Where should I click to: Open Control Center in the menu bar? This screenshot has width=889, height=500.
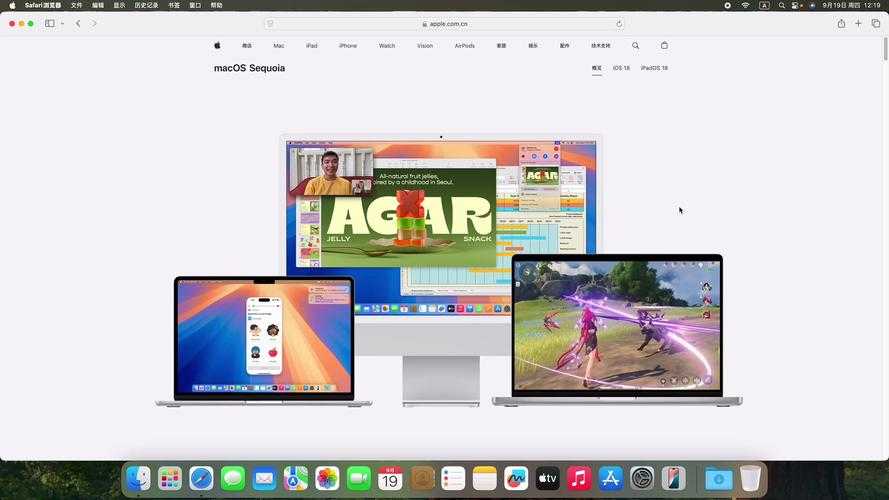[x=797, y=5]
